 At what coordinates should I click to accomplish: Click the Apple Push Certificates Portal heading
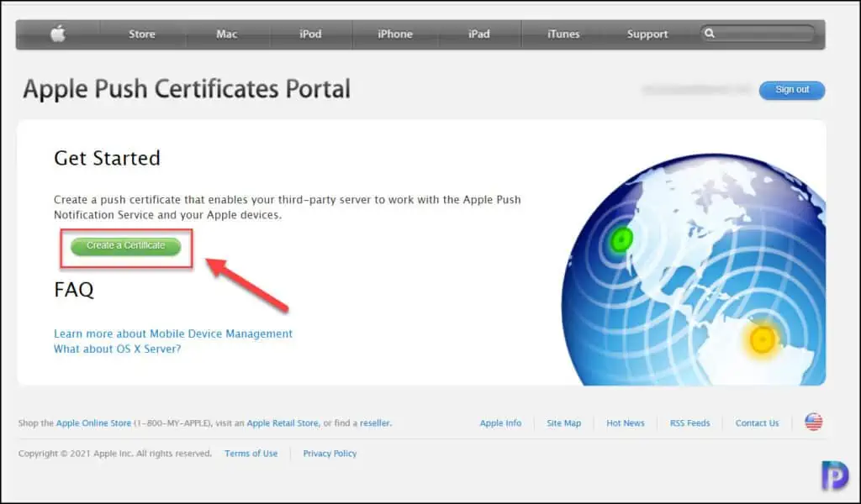187,89
